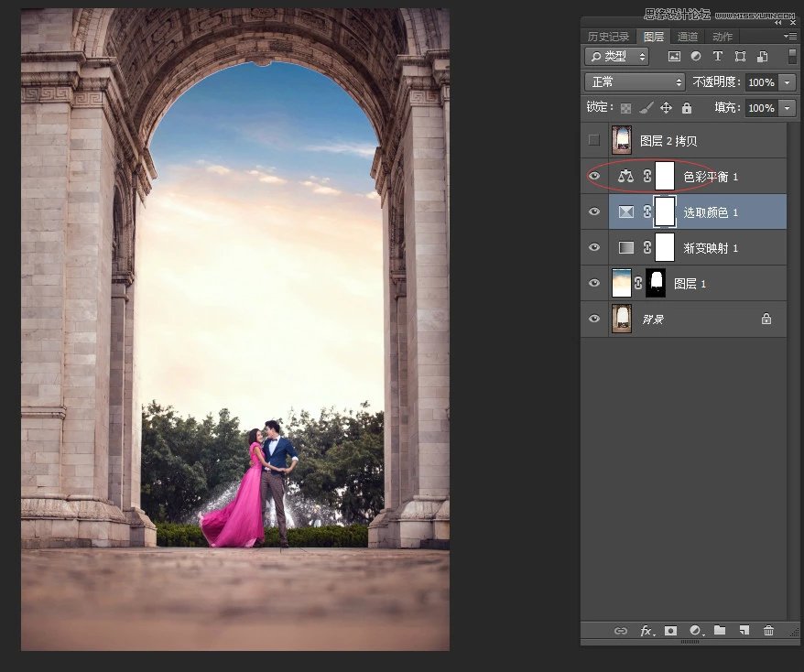Lock all padlock icon
This screenshot has width=804, height=672.
687,108
